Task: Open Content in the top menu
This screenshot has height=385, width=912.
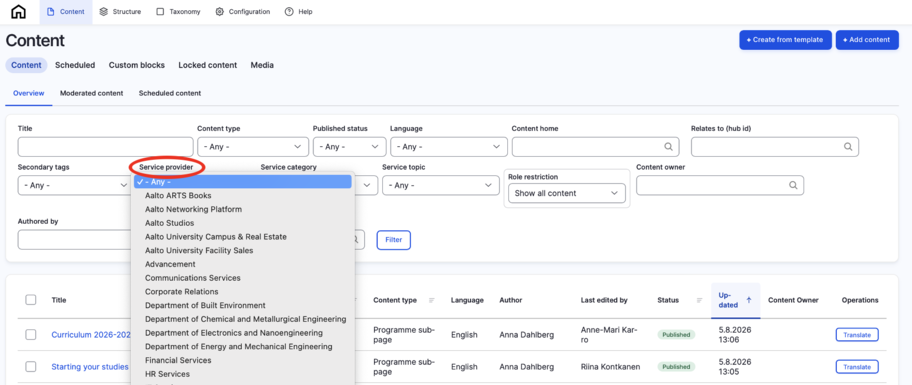Action: pyautogui.click(x=66, y=12)
